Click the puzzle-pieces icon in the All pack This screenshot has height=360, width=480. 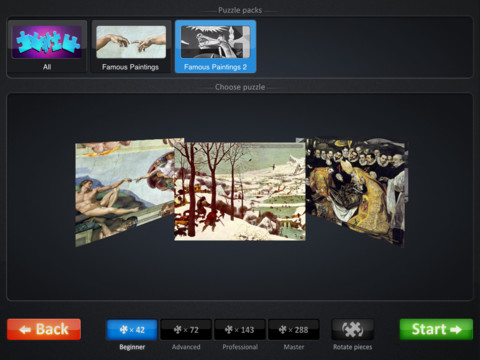pyautogui.click(x=47, y=42)
